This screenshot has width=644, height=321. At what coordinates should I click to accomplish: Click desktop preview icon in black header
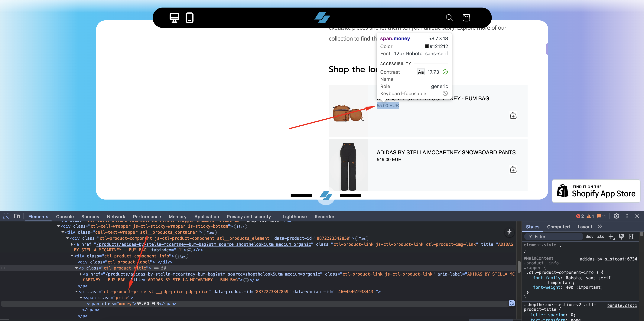click(174, 18)
